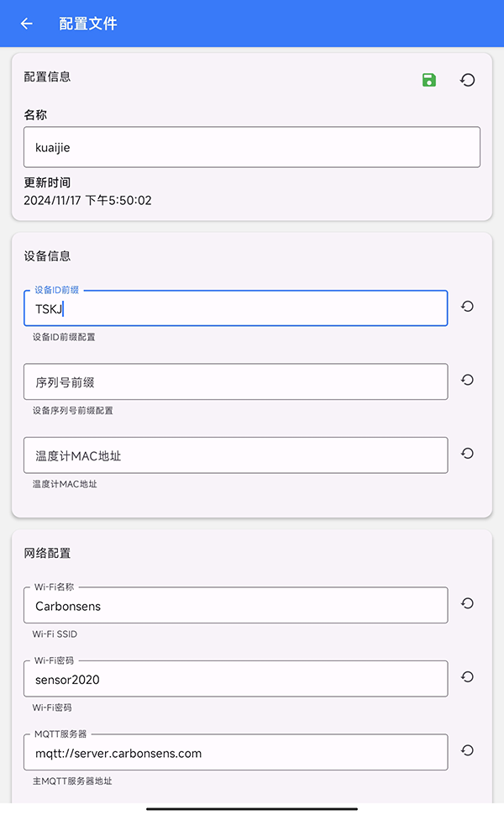Click the MQTT服务器 address input field
504x815 pixels.
235,751
